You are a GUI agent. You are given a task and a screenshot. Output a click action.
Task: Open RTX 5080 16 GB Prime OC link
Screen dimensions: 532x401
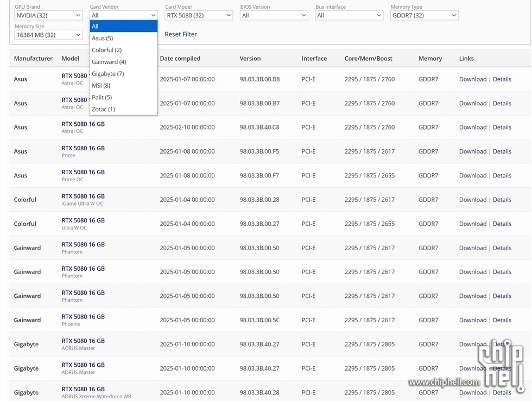click(83, 172)
